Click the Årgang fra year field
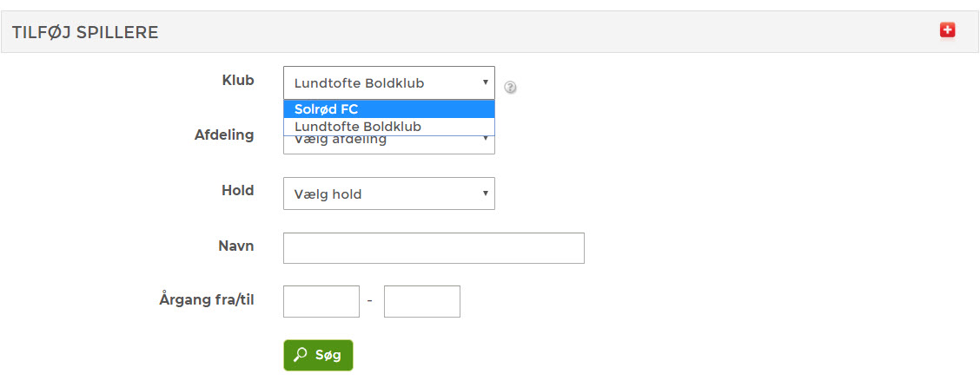 tap(321, 301)
